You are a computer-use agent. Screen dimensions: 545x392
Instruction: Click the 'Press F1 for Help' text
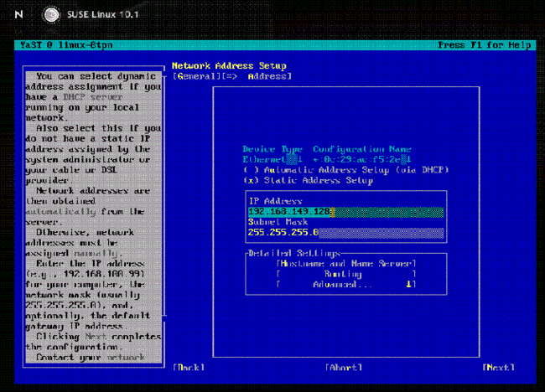484,45
